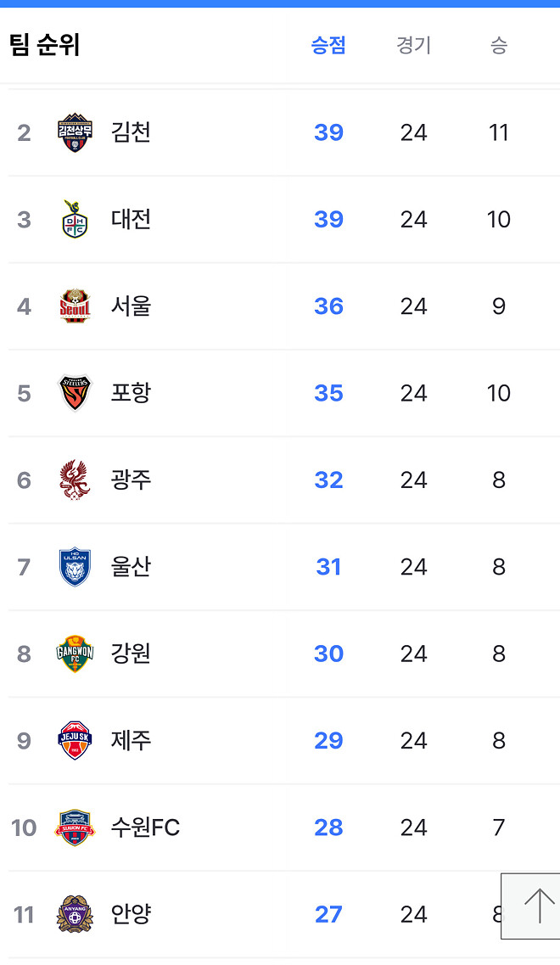Open the Gwangju FC club emblem
Screen dimensions: 560x965
point(75,480)
